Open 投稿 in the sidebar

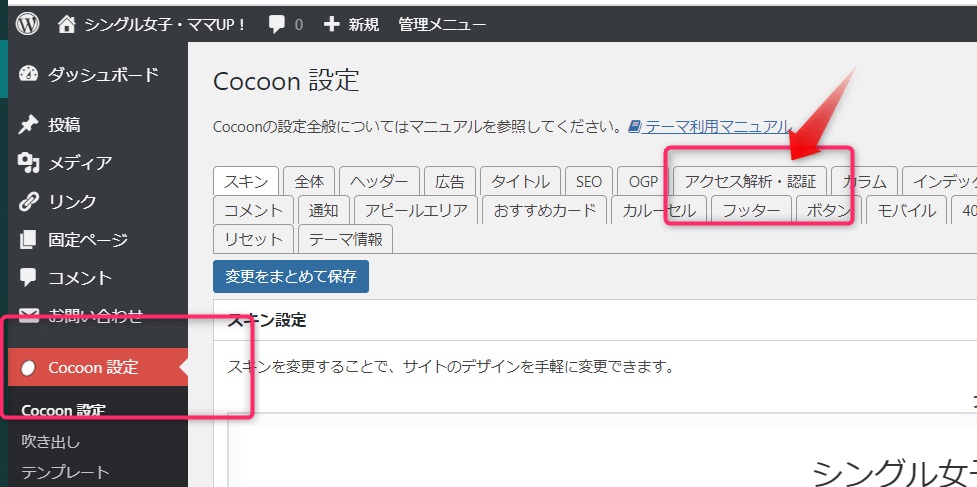point(64,125)
